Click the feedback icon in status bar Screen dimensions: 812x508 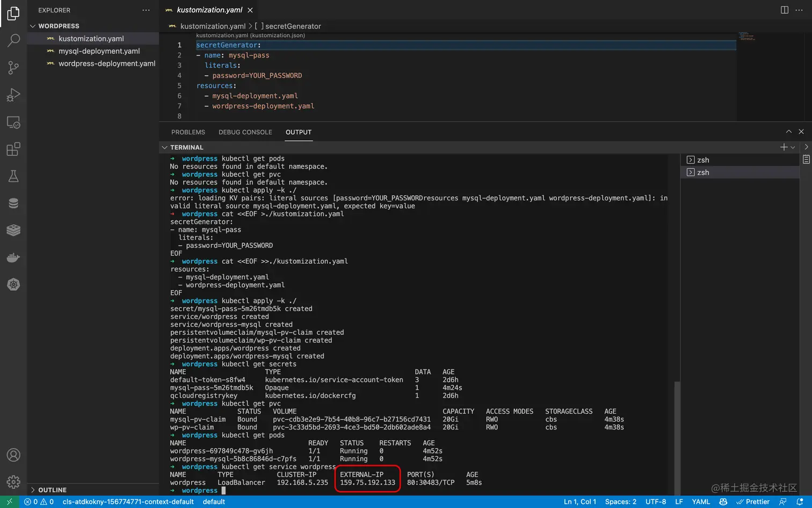coord(782,502)
